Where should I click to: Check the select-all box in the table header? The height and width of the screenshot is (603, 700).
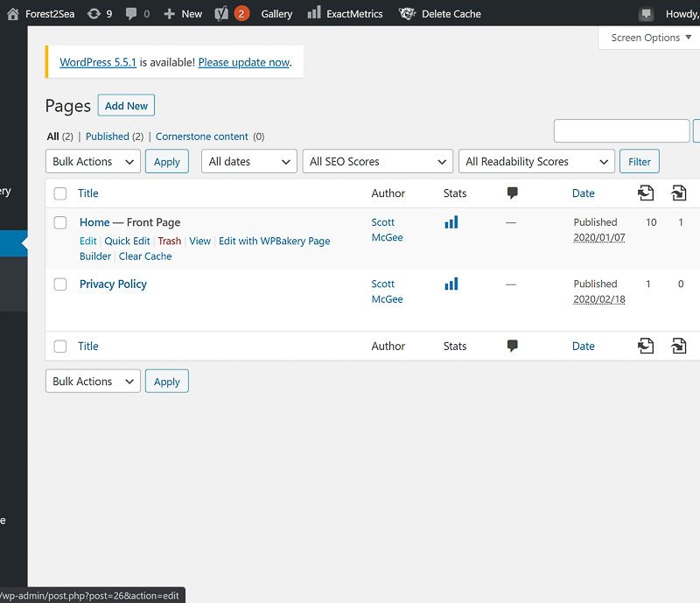pos(60,193)
